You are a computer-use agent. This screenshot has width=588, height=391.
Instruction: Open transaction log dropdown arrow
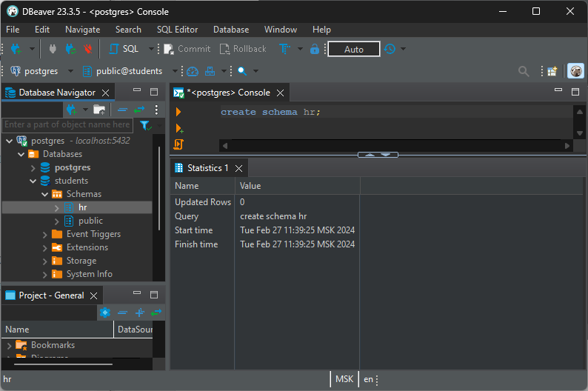pyautogui.click(x=403, y=49)
